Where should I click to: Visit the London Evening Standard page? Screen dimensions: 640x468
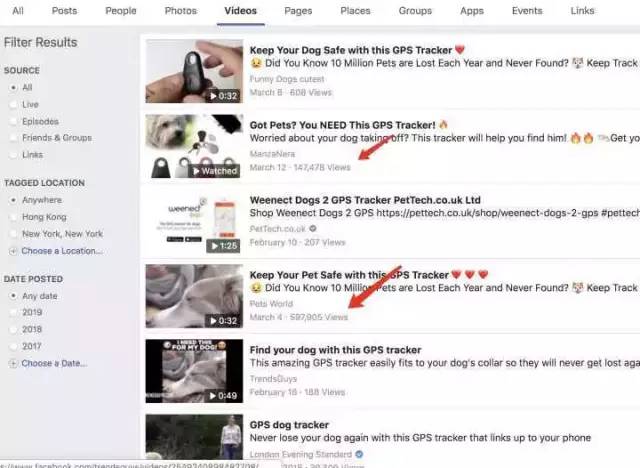(300, 454)
